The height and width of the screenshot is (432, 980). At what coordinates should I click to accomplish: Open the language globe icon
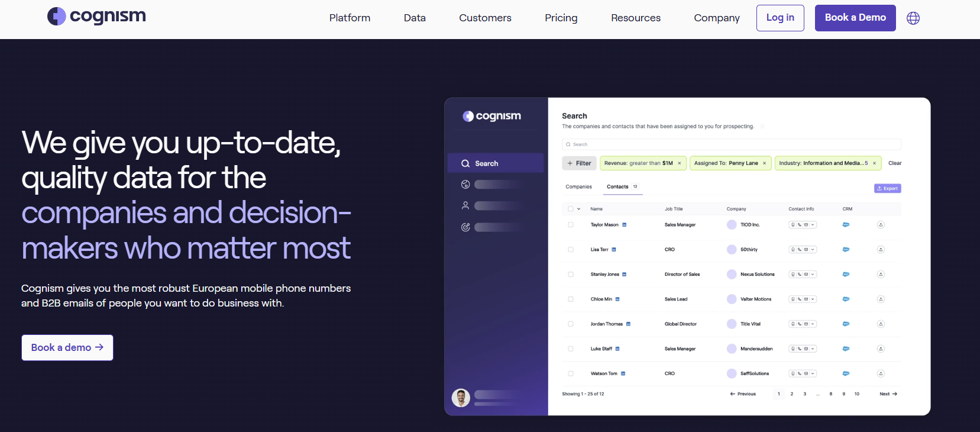point(913,18)
